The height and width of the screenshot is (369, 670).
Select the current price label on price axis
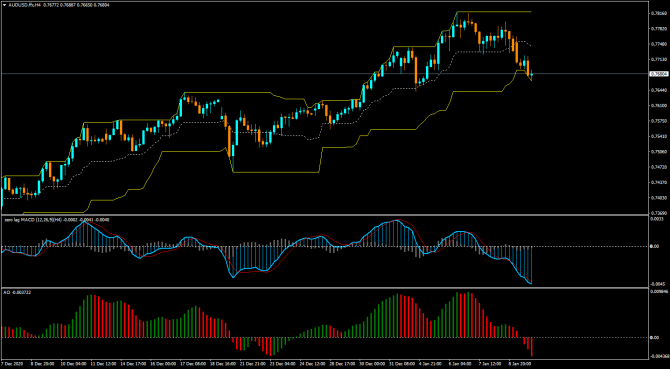659,74
